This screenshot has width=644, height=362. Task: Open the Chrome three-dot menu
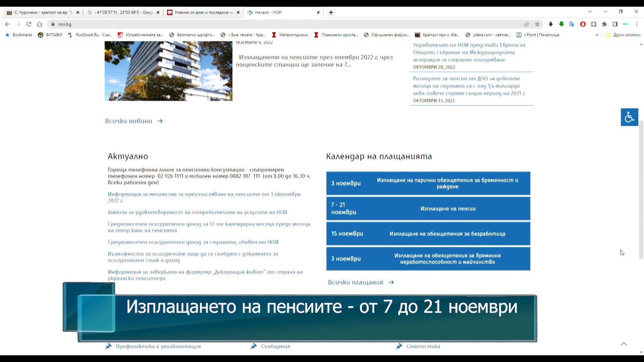(x=637, y=24)
